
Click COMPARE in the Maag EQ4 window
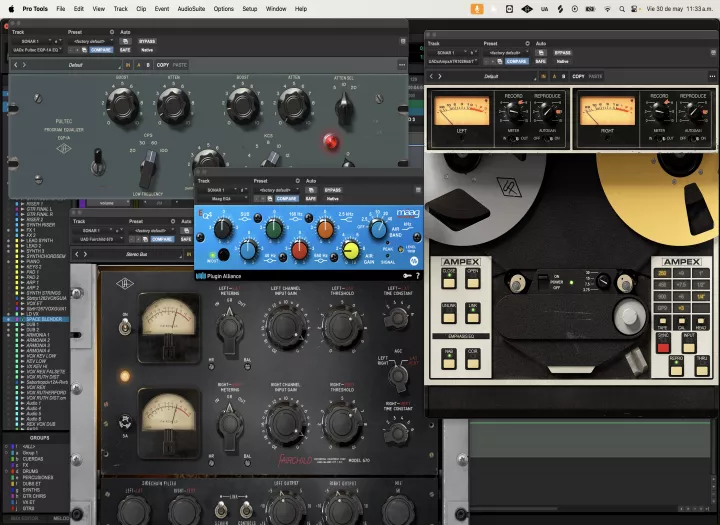pos(287,199)
